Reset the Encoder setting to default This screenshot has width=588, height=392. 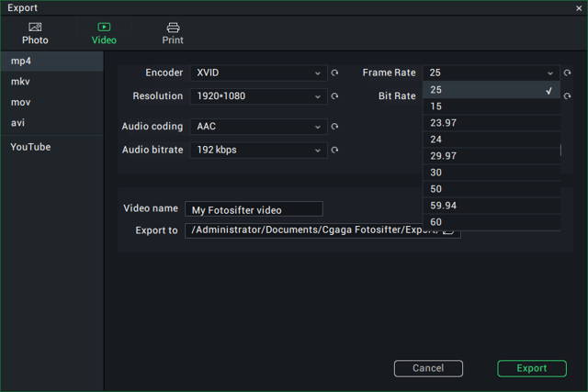click(x=334, y=73)
